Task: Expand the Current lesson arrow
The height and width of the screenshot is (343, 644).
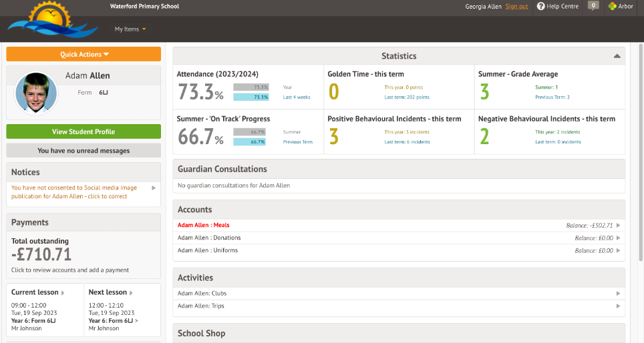Action: point(63,293)
